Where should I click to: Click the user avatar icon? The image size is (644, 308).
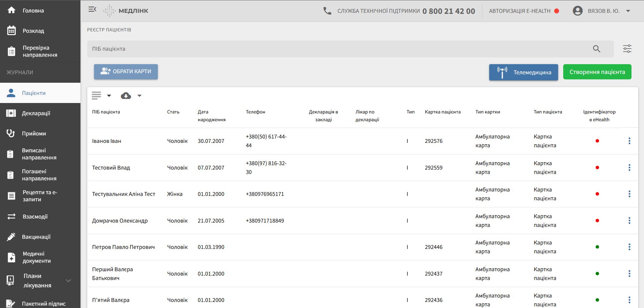click(x=577, y=11)
